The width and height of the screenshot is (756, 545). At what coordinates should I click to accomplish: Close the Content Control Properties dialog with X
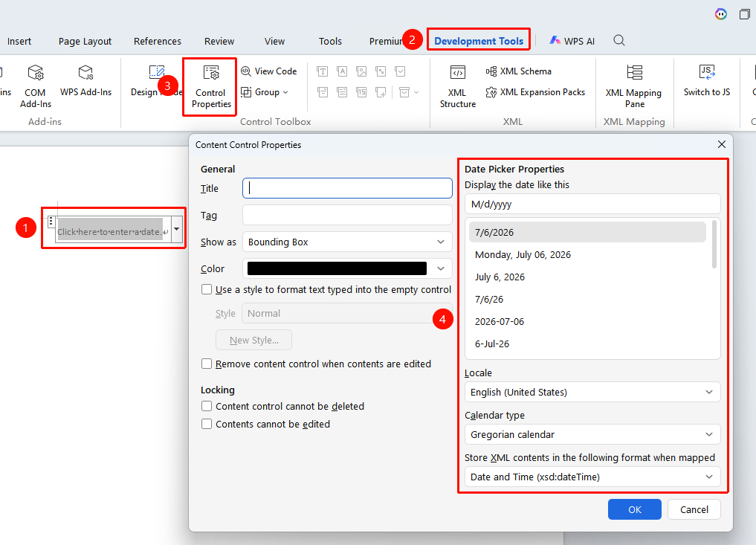pos(722,144)
